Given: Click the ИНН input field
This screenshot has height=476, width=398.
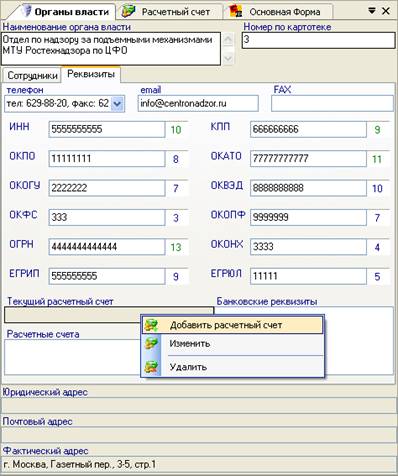Looking at the screenshot, I should click(107, 129).
